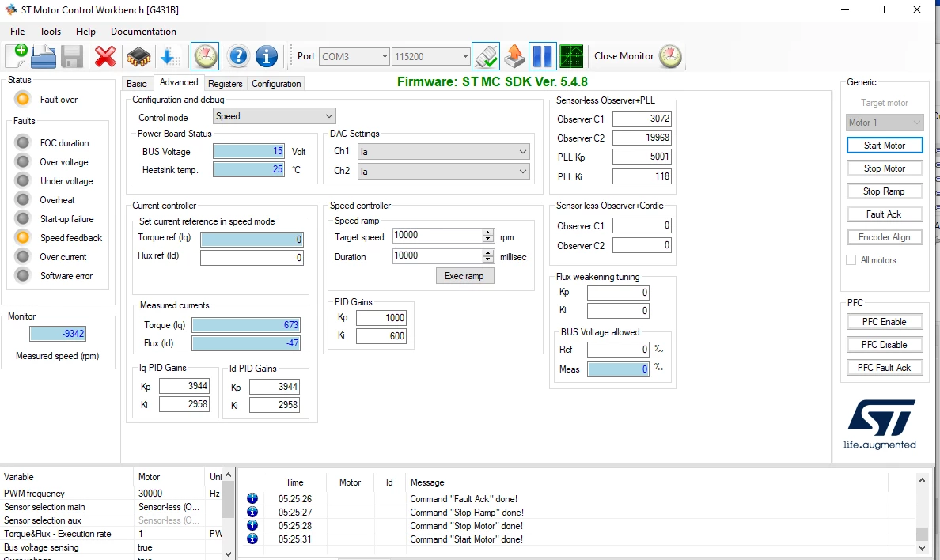The height and width of the screenshot is (560, 940).
Task: Click the Observer C1 PLL field
Action: coord(642,119)
